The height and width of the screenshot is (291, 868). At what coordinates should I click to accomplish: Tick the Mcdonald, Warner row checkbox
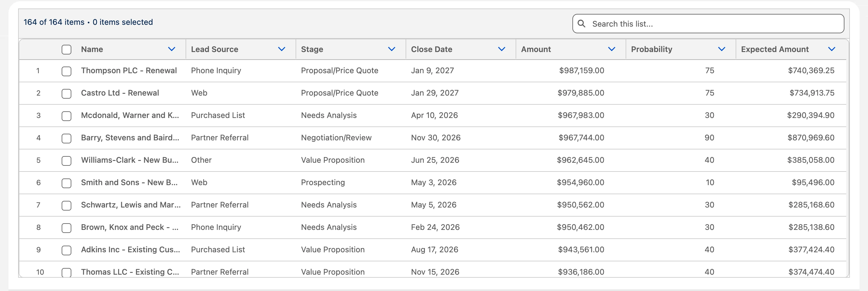tap(66, 116)
